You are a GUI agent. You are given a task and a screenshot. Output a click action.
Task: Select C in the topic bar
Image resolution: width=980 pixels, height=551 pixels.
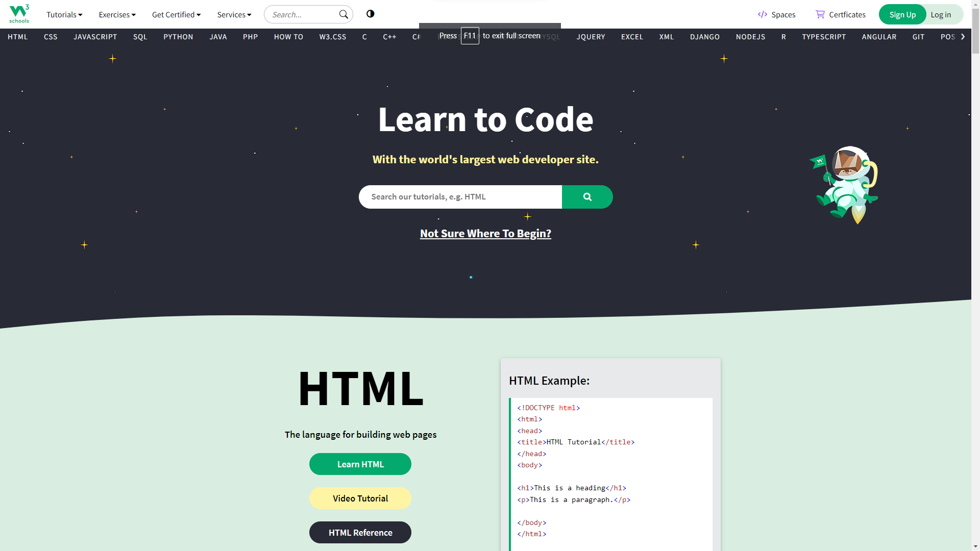[x=364, y=37]
